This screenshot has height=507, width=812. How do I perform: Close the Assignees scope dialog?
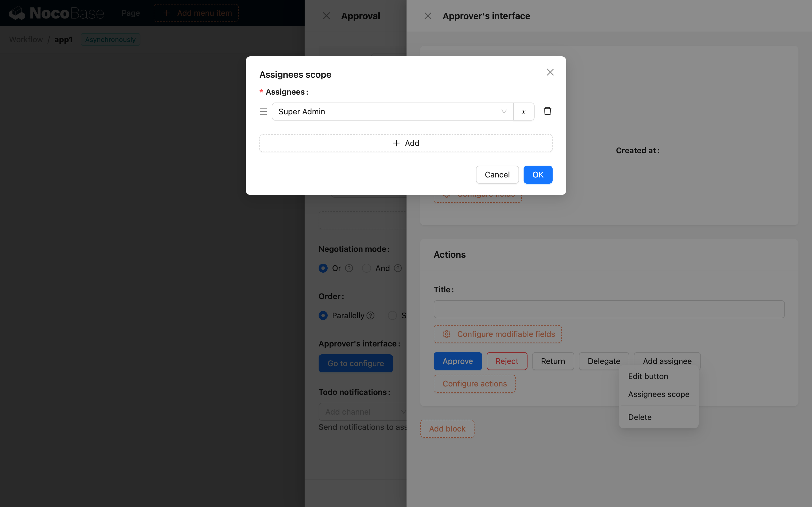pos(550,72)
